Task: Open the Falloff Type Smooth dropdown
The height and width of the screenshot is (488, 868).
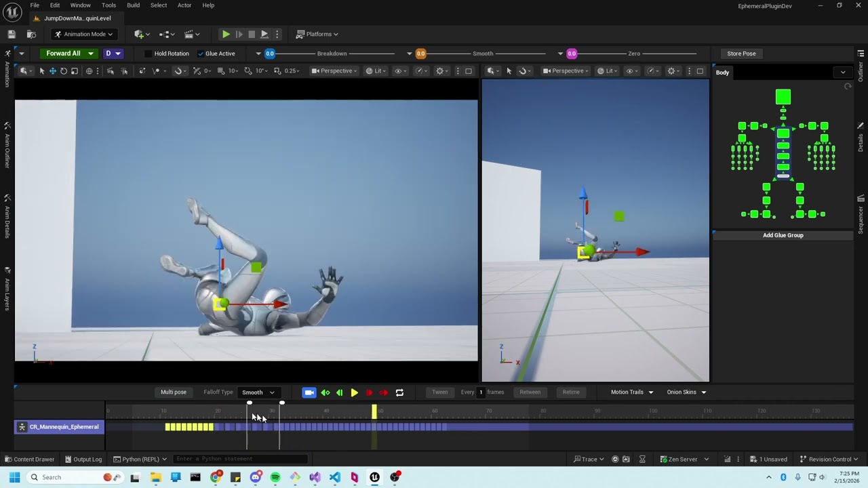Action: [258, 392]
